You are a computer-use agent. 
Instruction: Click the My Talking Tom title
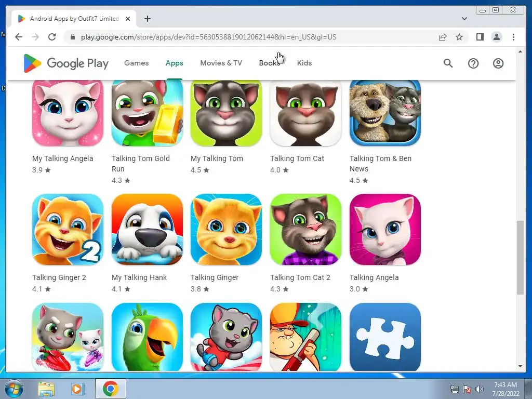click(217, 158)
